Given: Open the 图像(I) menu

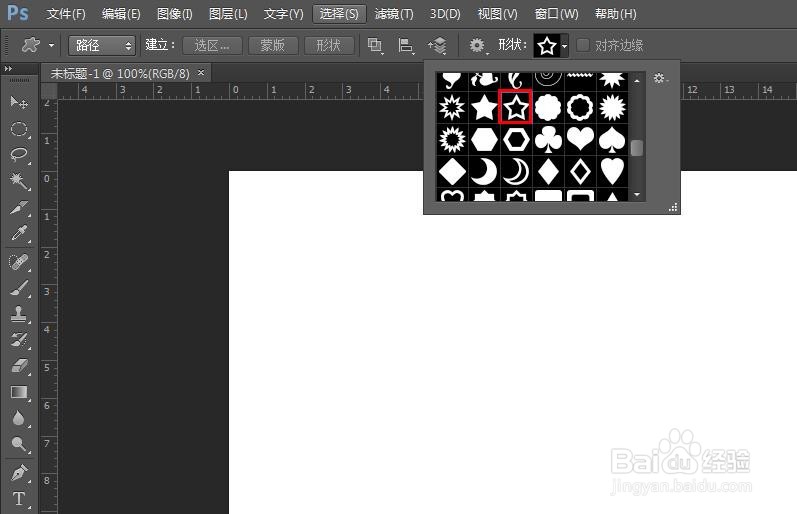Looking at the screenshot, I should tap(174, 14).
